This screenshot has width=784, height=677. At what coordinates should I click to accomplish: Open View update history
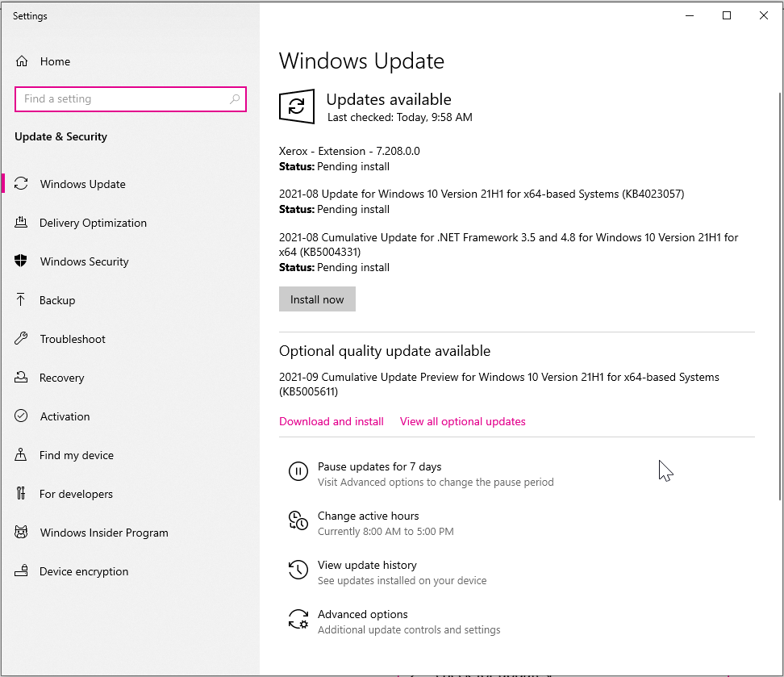pos(367,565)
